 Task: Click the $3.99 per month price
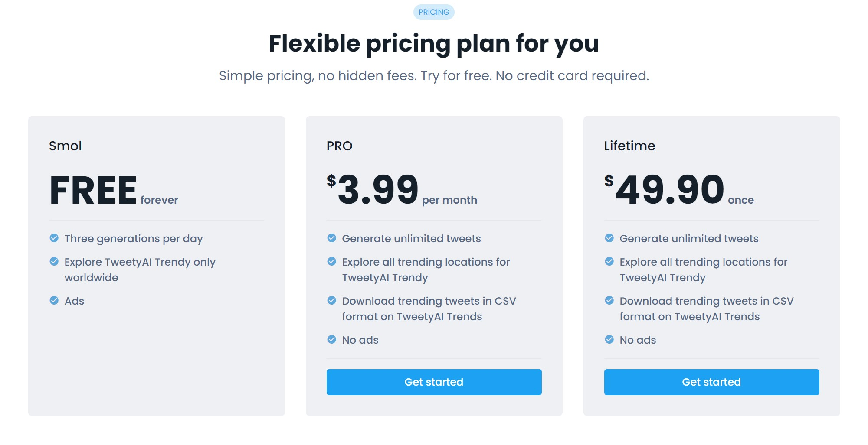point(402,190)
